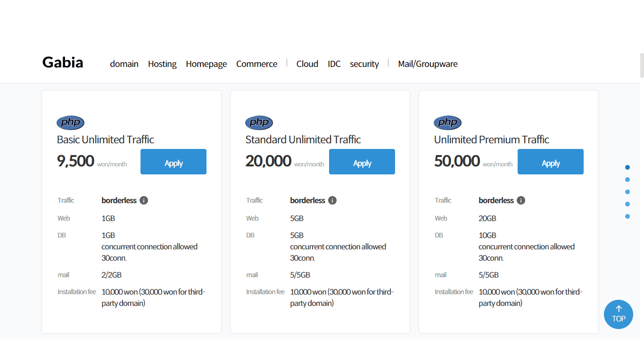Click the mail '5/5GB' value in Premium card
644x362 pixels.
coord(489,275)
